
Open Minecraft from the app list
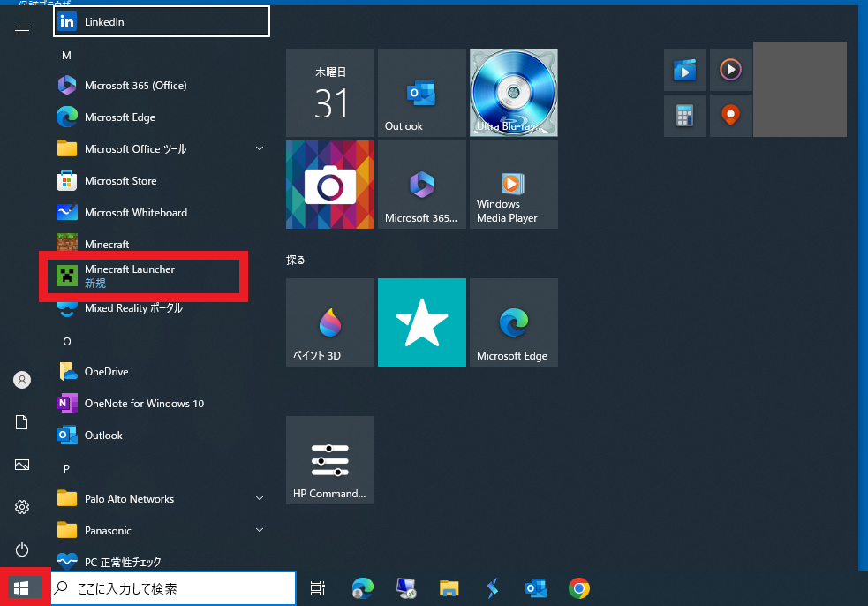point(161,244)
